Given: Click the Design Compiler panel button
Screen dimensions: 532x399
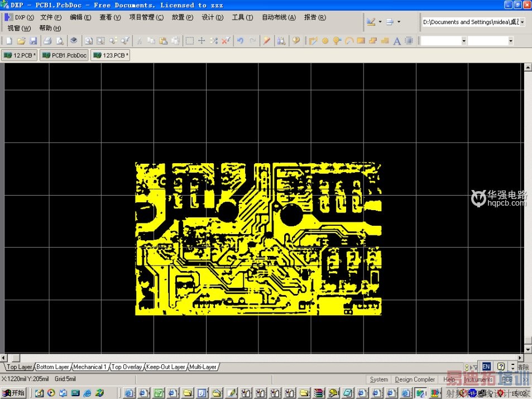Looking at the screenshot, I should pos(415,379).
